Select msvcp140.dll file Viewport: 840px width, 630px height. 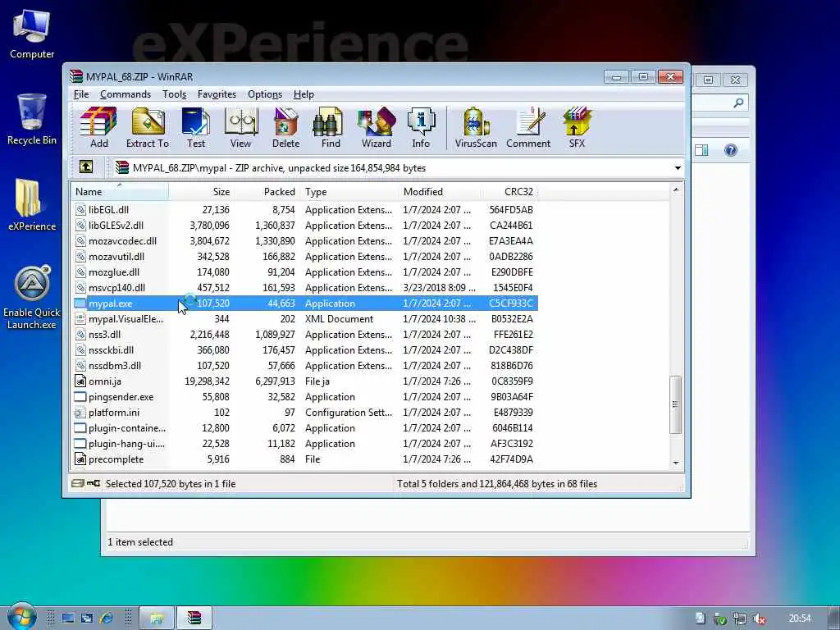[x=304, y=287]
